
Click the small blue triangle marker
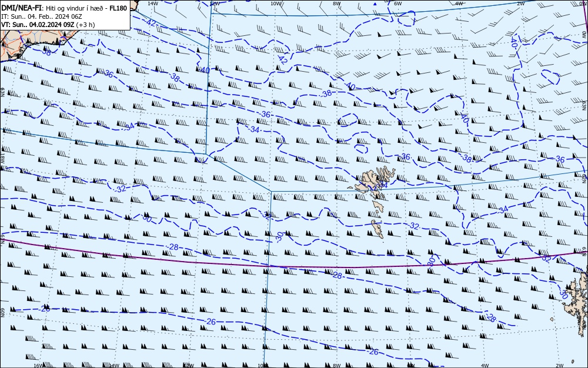pos(375,4)
